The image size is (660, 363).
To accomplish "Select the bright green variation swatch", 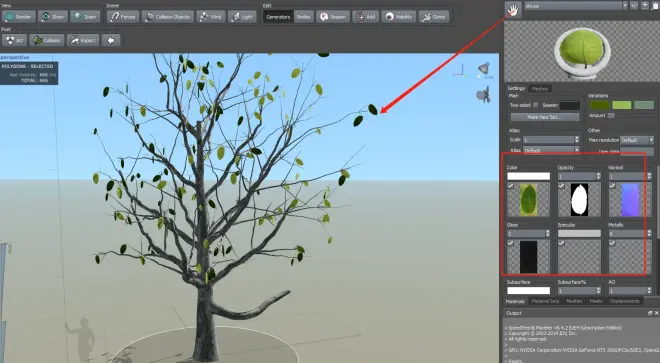I will [622, 105].
